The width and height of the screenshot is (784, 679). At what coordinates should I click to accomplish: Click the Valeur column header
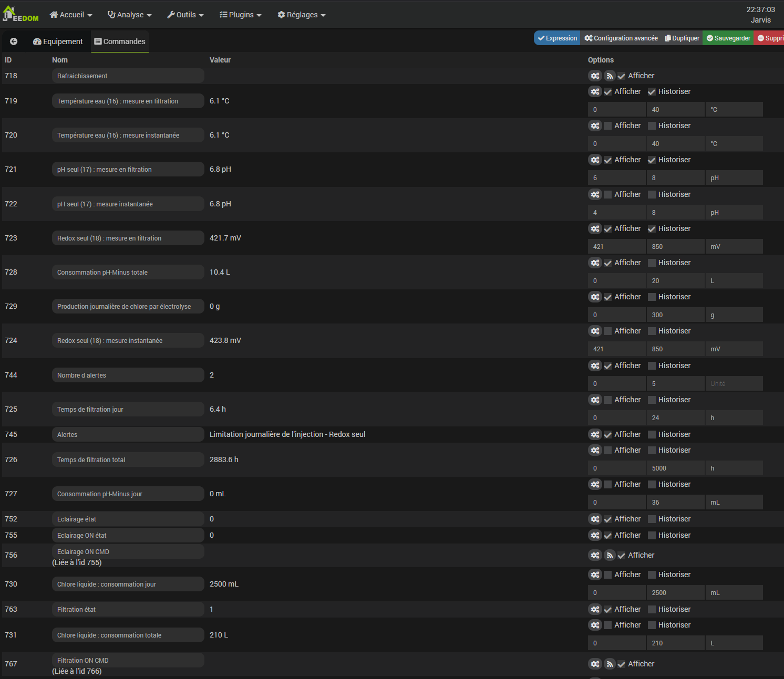(x=220, y=60)
